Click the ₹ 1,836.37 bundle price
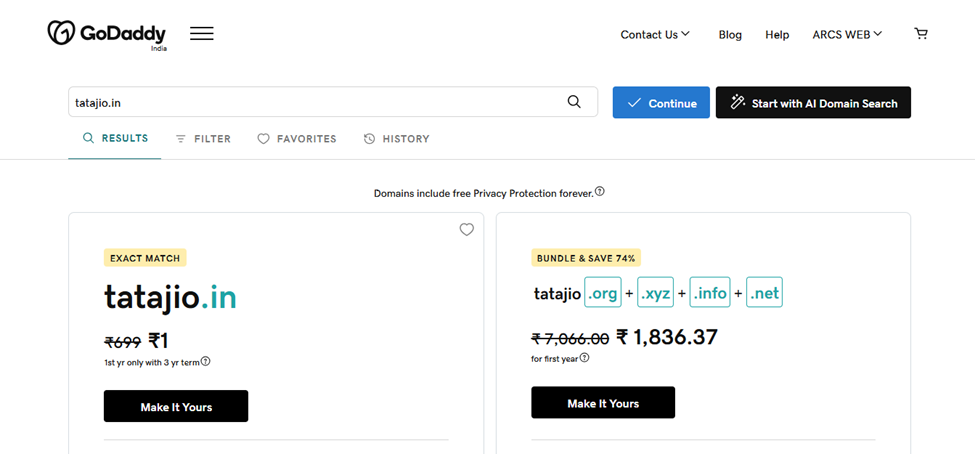Image resolution: width=975 pixels, height=454 pixels. [667, 337]
